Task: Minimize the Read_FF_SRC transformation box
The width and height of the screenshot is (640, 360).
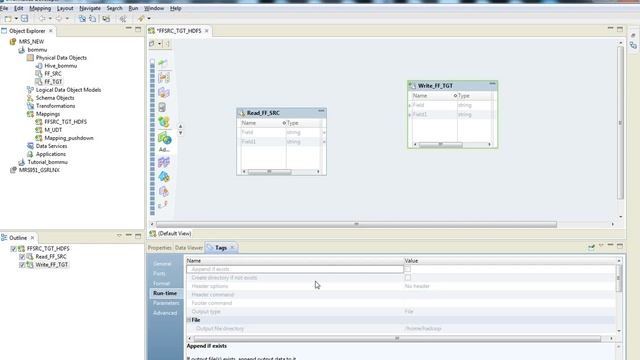Action: [x=321, y=111]
